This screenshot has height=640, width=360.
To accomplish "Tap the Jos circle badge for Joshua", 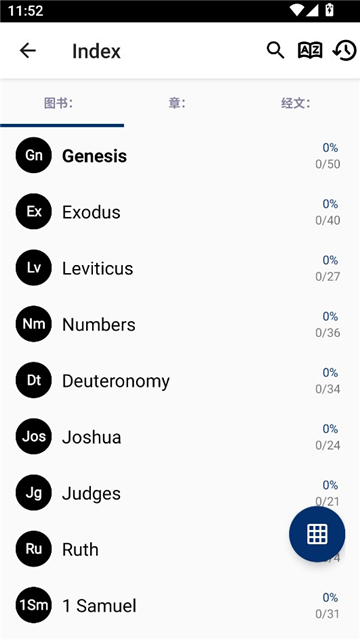I will click(33, 436).
